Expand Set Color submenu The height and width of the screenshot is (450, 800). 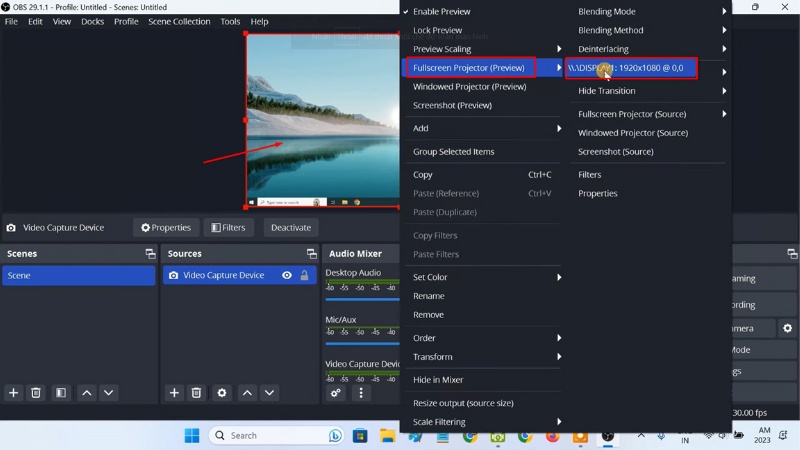[x=482, y=277]
